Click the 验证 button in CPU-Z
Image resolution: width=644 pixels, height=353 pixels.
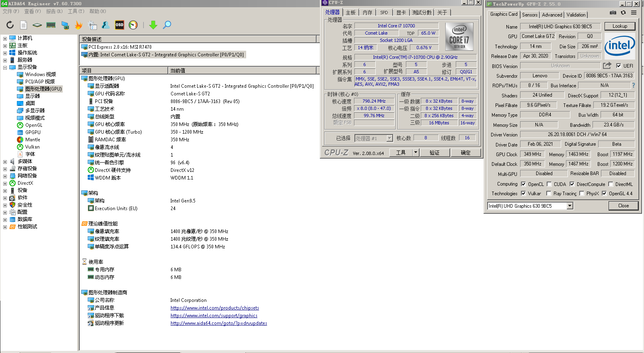tap(434, 153)
